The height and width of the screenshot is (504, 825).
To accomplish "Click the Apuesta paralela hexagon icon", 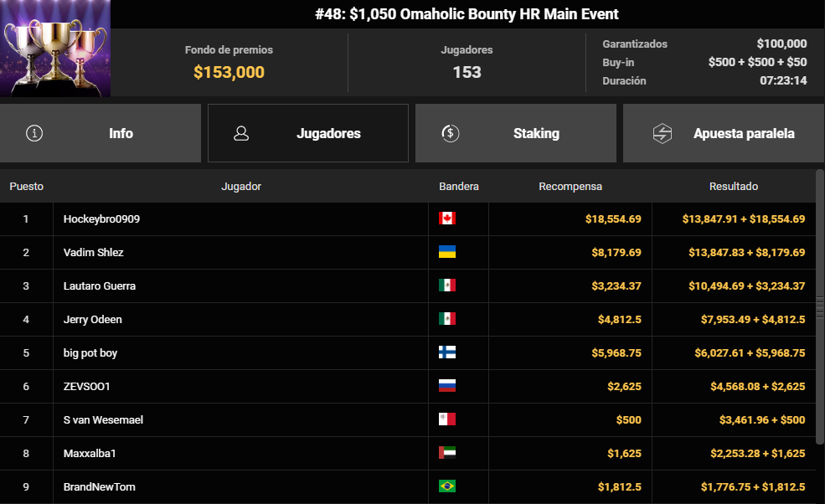I will pyautogui.click(x=663, y=133).
